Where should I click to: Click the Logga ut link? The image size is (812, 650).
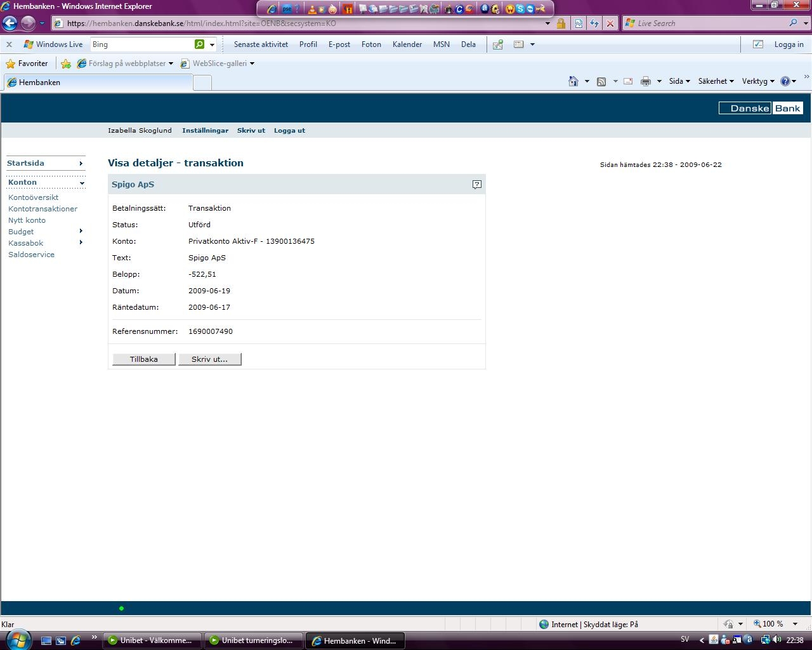289,131
